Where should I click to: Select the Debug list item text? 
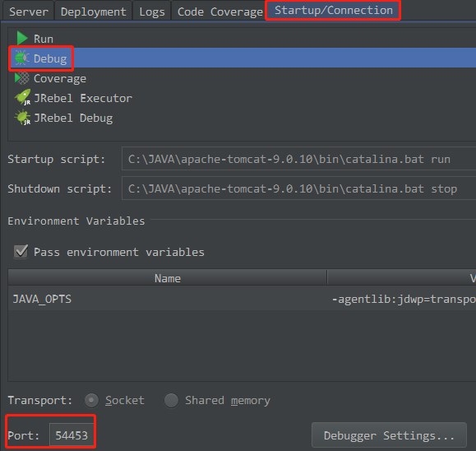(x=50, y=58)
